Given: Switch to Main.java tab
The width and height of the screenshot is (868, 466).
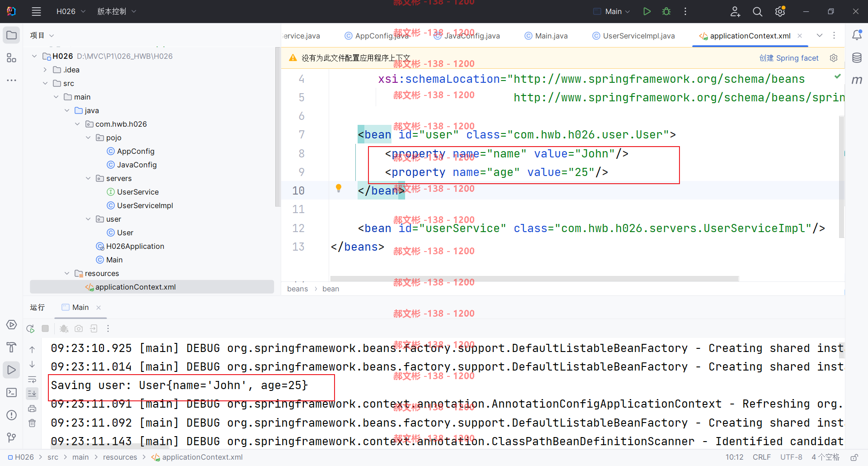Looking at the screenshot, I should pyautogui.click(x=546, y=36).
